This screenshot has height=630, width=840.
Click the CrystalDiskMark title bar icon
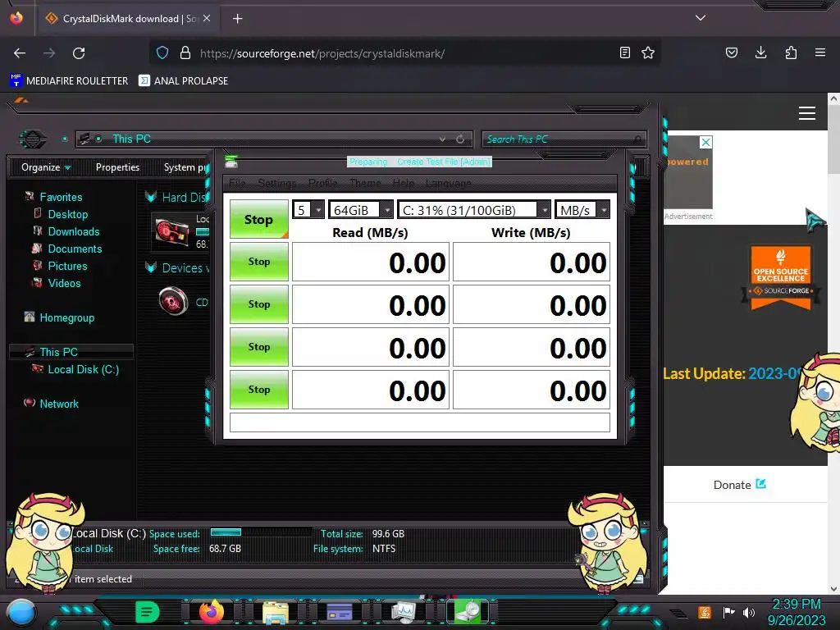tap(231, 162)
